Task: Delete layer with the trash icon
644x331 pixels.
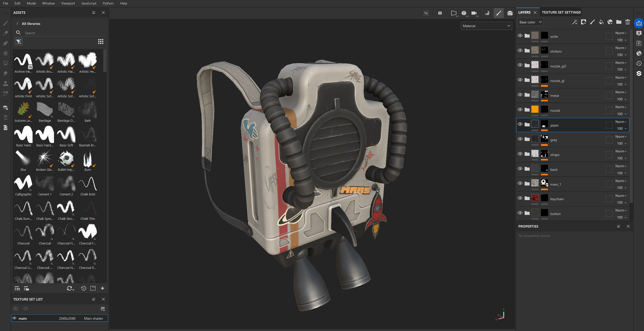Action: [627, 22]
